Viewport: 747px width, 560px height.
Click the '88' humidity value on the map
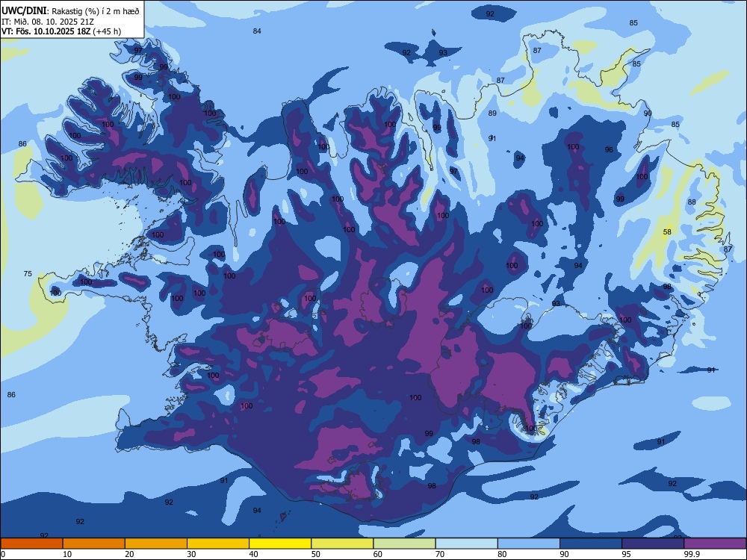pyautogui.click(x=692, y=202)
